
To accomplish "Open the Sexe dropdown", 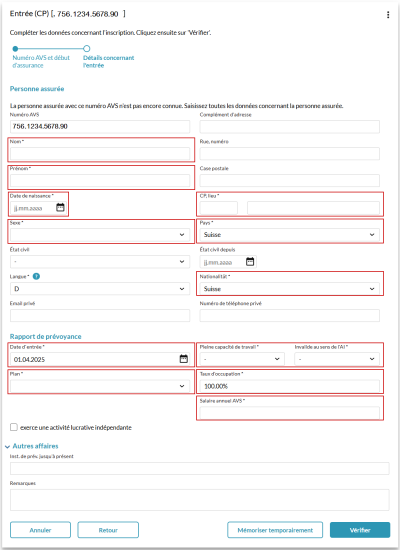I will (x=100, y=235).
